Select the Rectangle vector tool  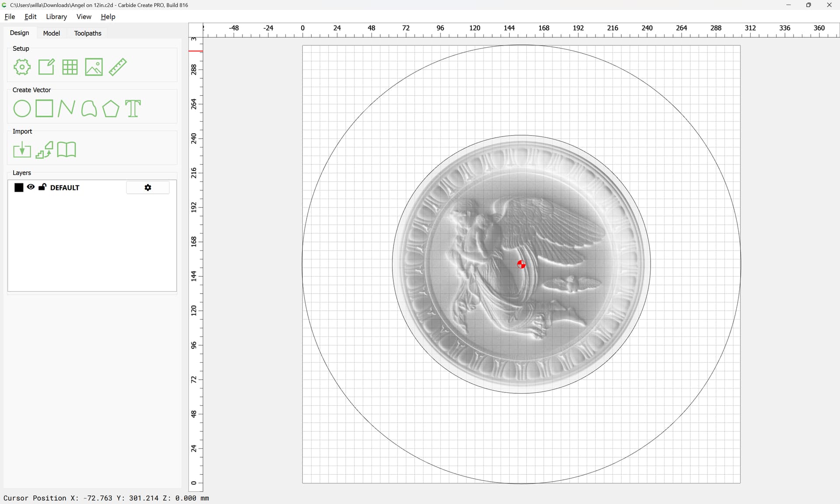click(44, 108)
